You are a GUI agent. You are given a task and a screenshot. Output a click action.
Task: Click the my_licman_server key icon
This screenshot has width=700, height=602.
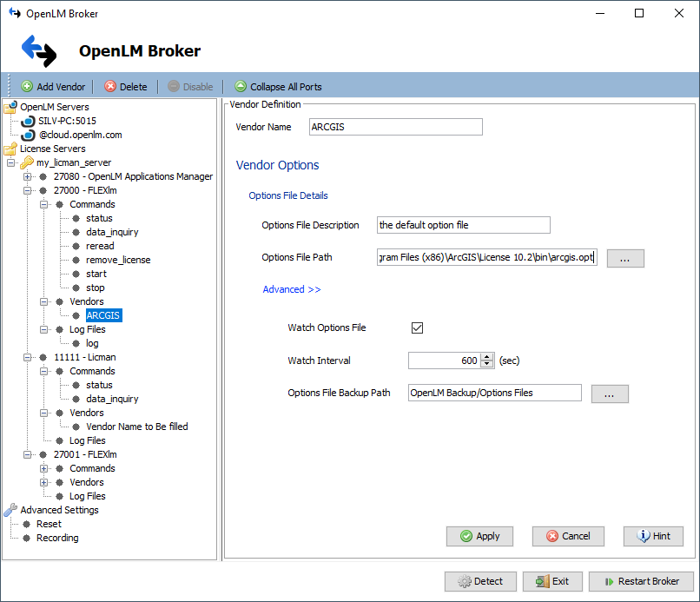[x=26, y=162]
